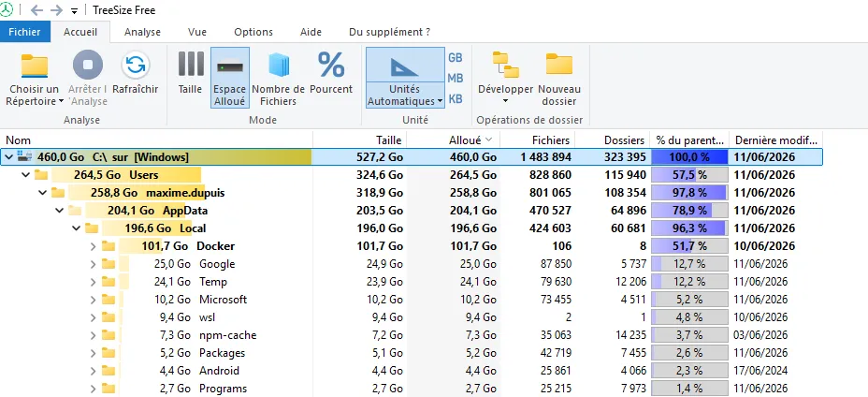Sort by the Alloué column header

pos(454,140)
